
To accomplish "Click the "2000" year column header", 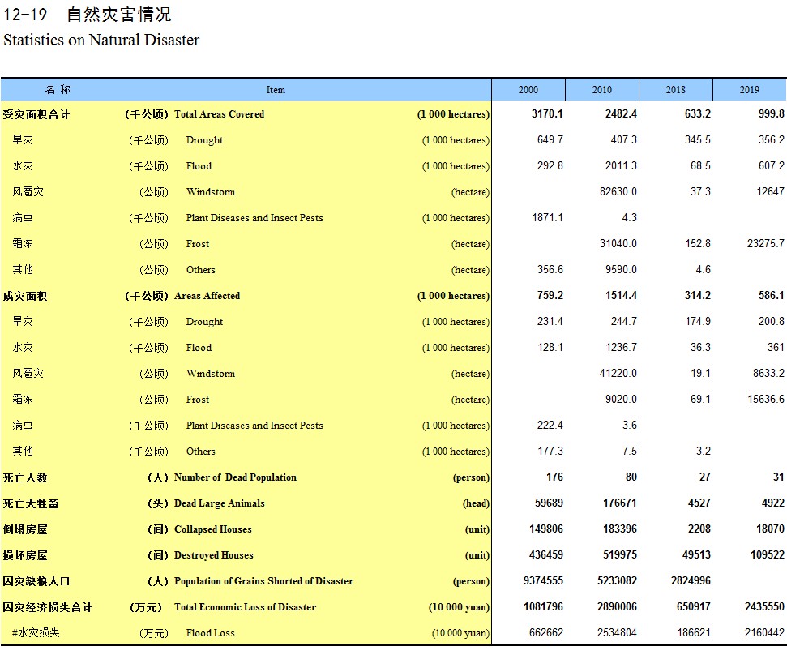I will pos(528,90).
